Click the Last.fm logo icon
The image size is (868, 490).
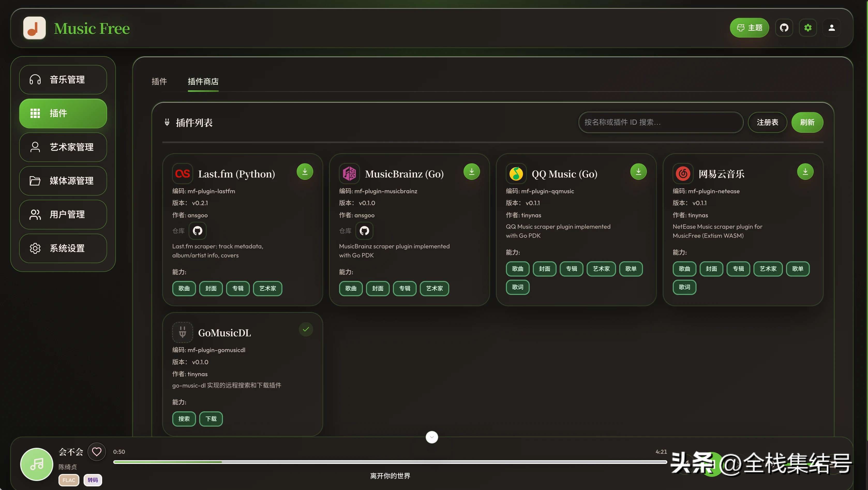(182, 174)
